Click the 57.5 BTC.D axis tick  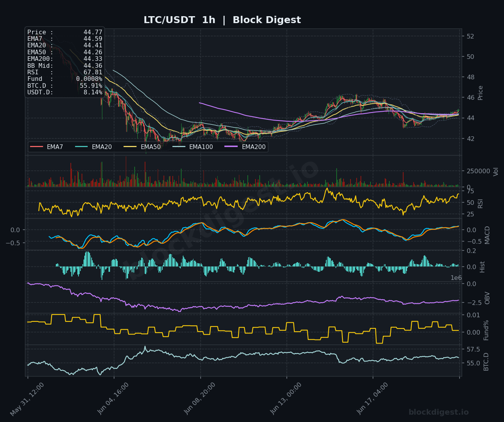tap(473, 349)
